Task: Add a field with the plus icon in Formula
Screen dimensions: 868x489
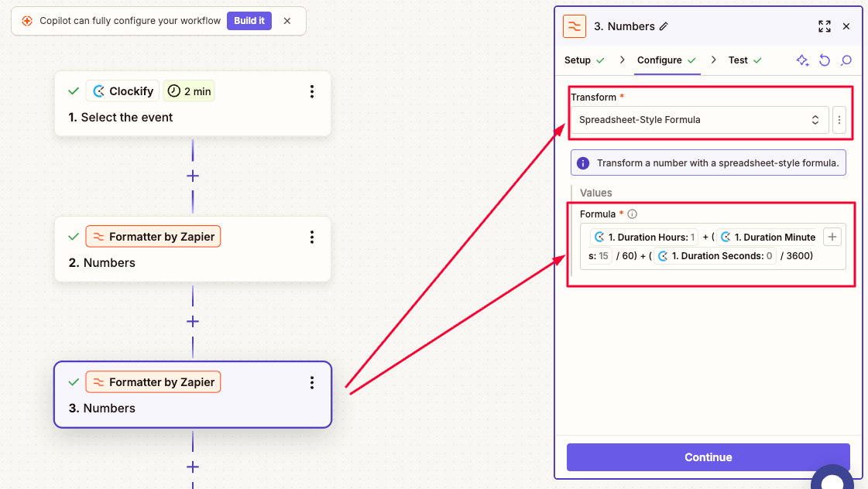Action: point(832,237)
